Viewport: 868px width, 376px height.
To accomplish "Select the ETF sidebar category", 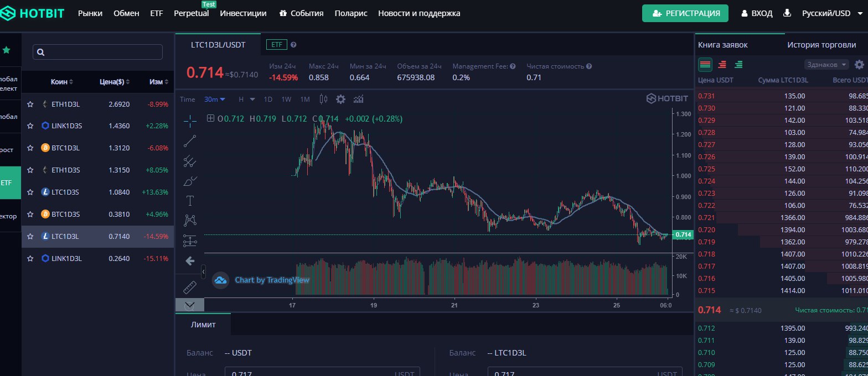I will pyautogui.click(x=11, y=182).
